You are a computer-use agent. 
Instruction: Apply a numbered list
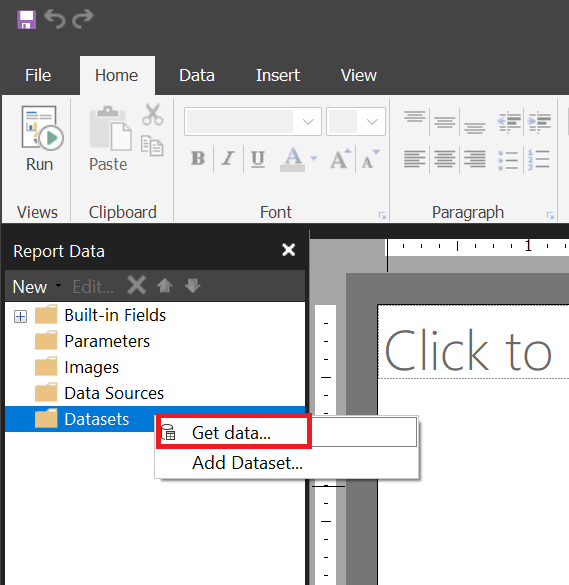(538, 160)
